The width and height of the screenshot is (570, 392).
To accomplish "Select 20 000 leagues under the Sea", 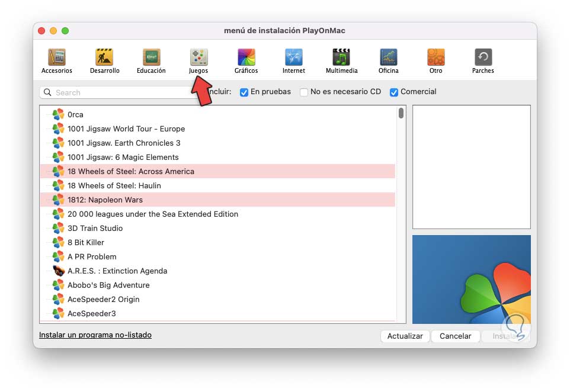I will (217, 214).
